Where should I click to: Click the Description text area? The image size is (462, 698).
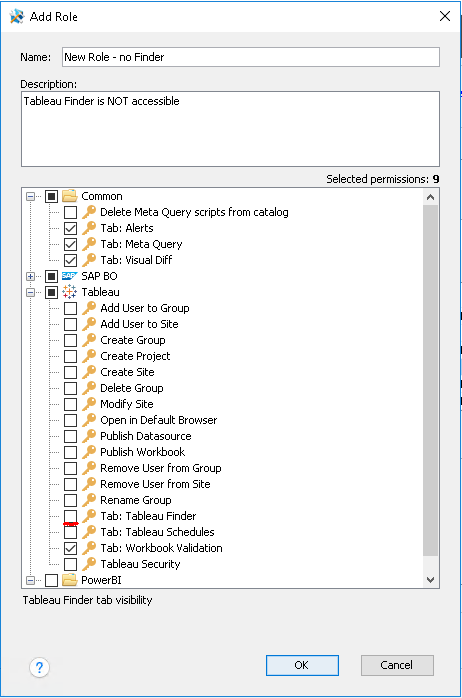pyautogui.click(x=231, y=129)
